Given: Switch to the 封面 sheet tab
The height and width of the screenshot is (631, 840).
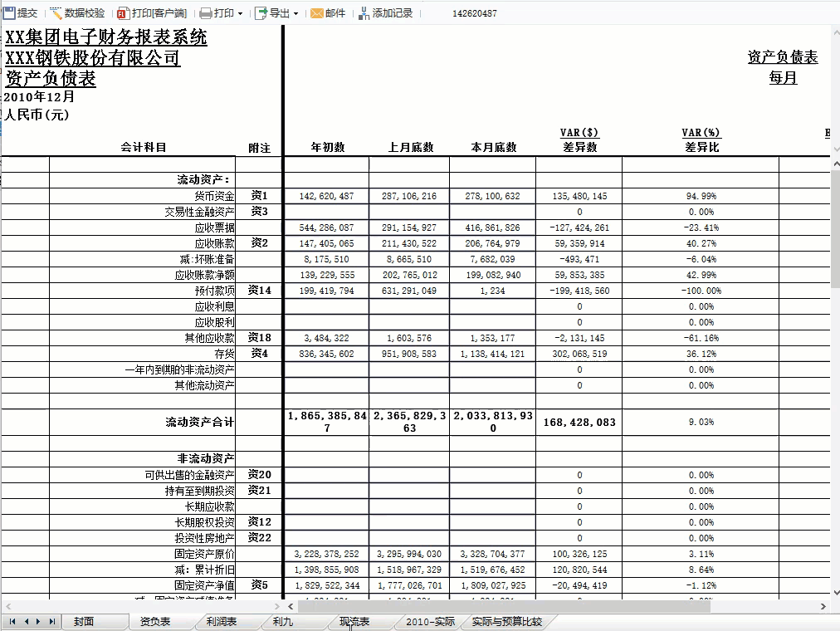Looking at the screenshot, I should [x=84, y=621].
